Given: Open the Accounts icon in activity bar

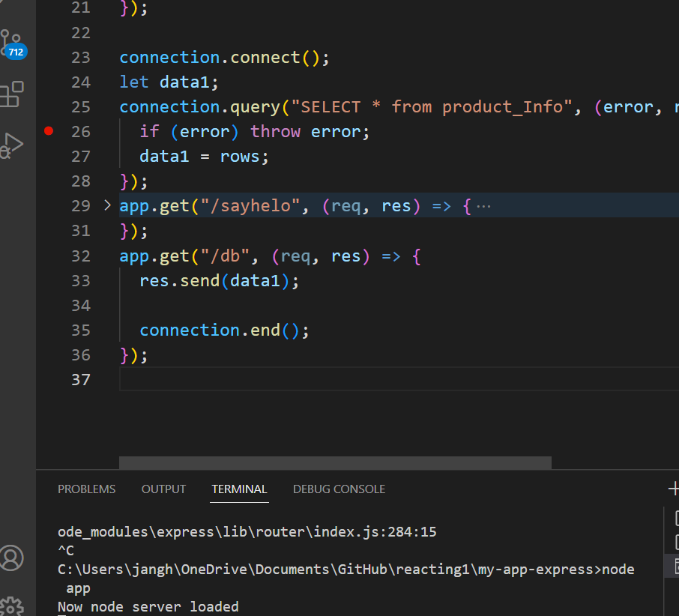Looking at the screenshot, I should [x=12, y=558].
